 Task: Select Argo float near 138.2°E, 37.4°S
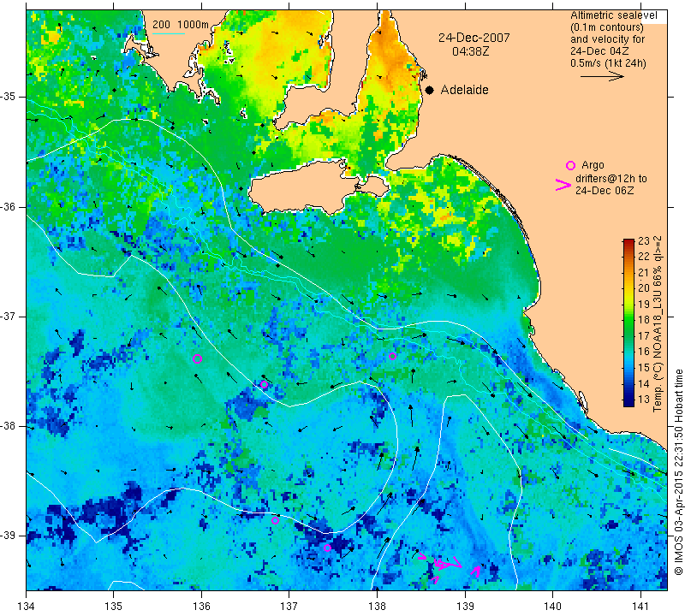(392, 356)
